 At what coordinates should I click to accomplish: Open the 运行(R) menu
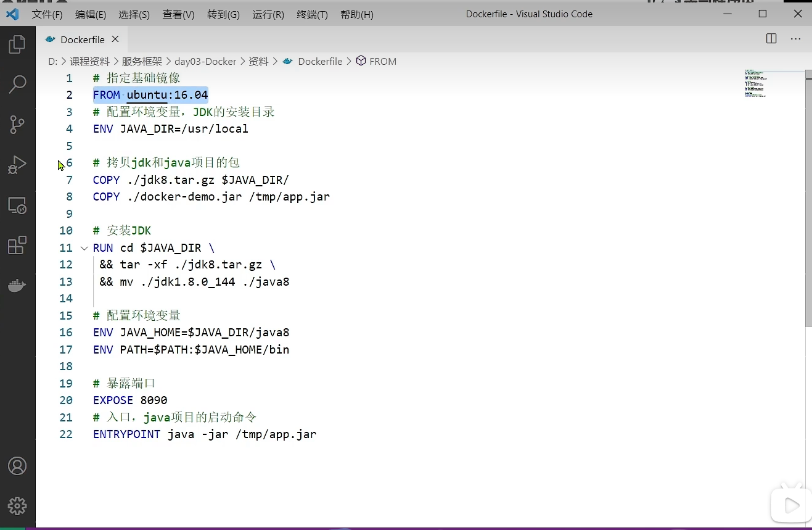pyautogui.click(x=268, y=14)
